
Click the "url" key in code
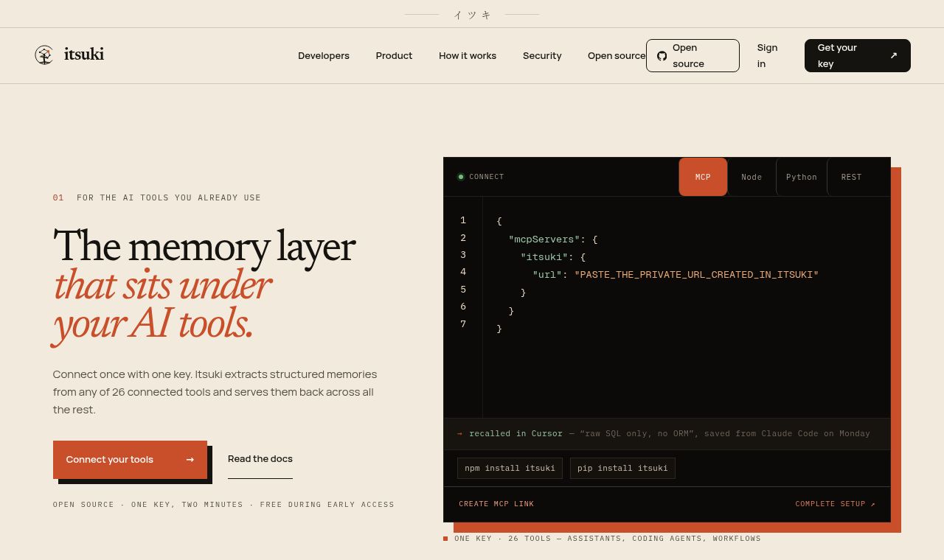click(x=547, y=275)
